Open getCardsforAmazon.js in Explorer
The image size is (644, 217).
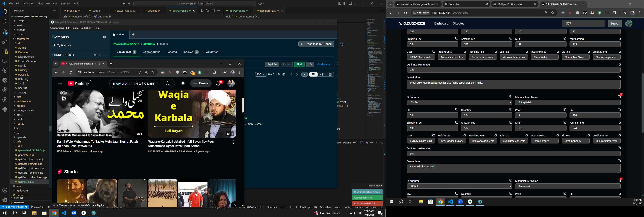coord(31,168)
